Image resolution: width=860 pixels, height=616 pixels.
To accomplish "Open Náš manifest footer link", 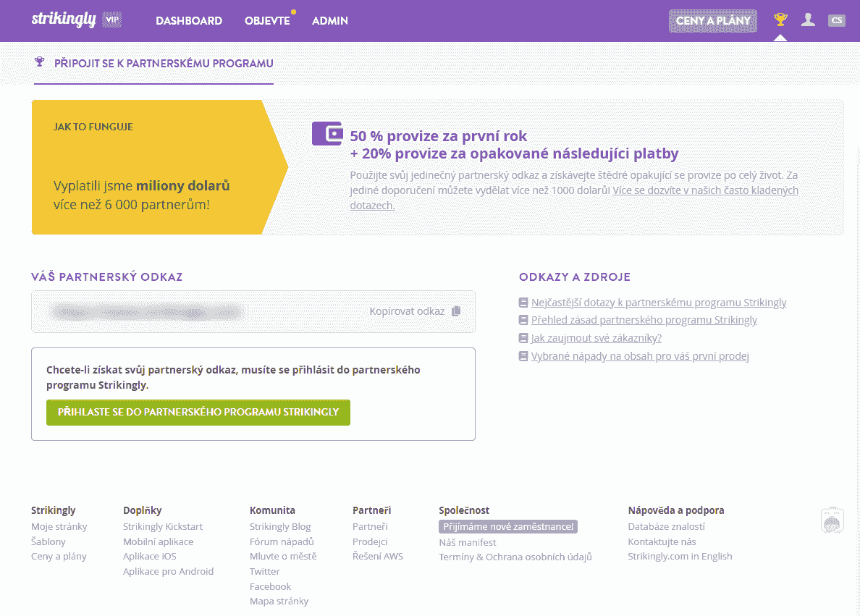I will pos(468,542).
